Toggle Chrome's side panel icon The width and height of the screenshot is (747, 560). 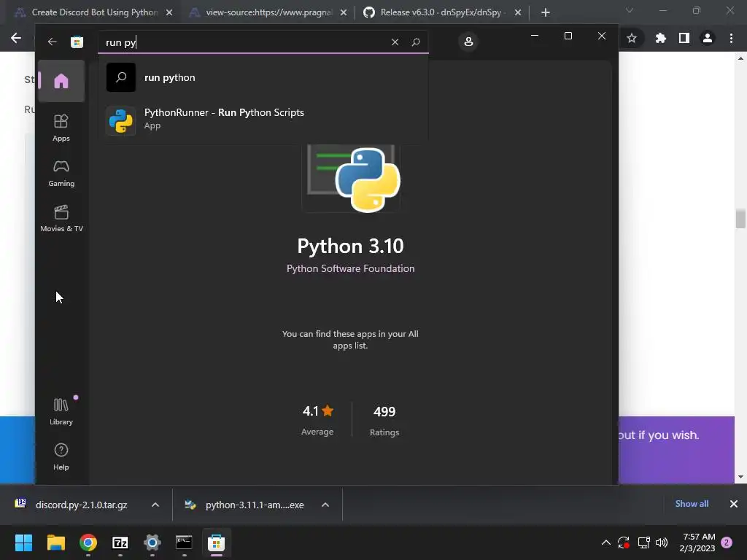tap(684, 38)
